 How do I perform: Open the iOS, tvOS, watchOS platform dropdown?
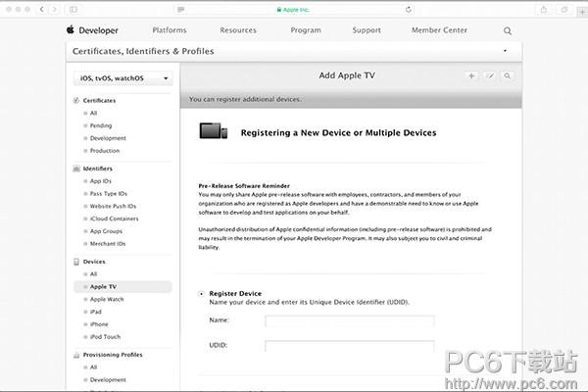point(123,78)
